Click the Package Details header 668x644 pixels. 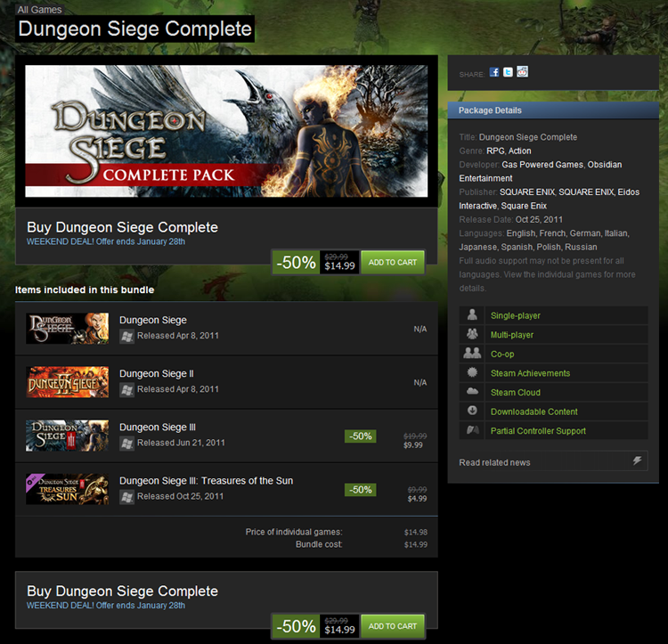point(553,110)
